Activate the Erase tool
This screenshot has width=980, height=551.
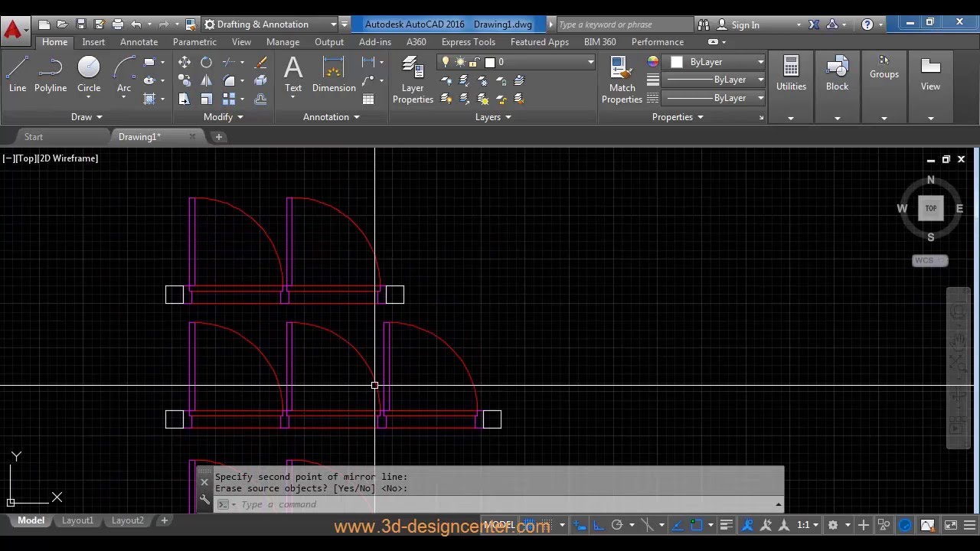click(261, 62)
